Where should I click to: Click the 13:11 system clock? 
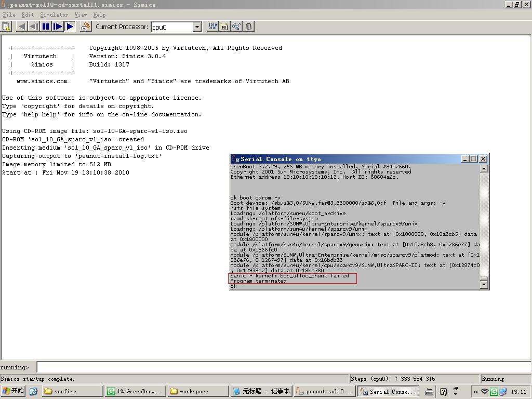tap(518, 392)
